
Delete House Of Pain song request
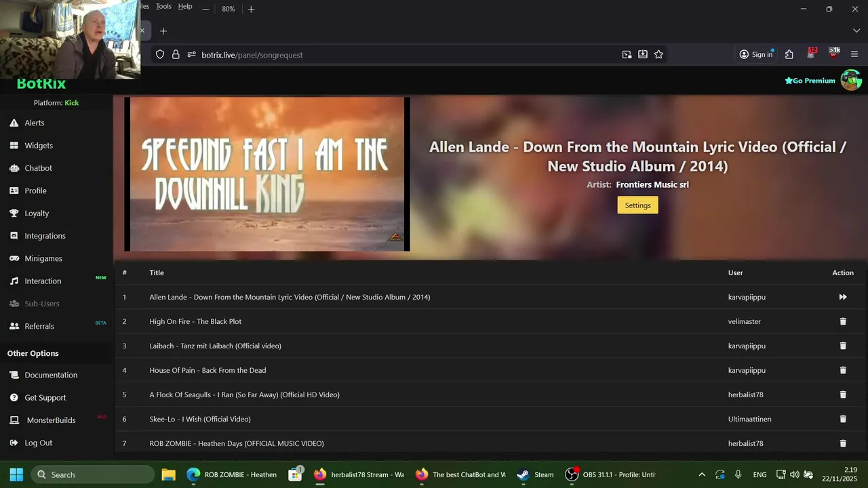click(843, 370)
